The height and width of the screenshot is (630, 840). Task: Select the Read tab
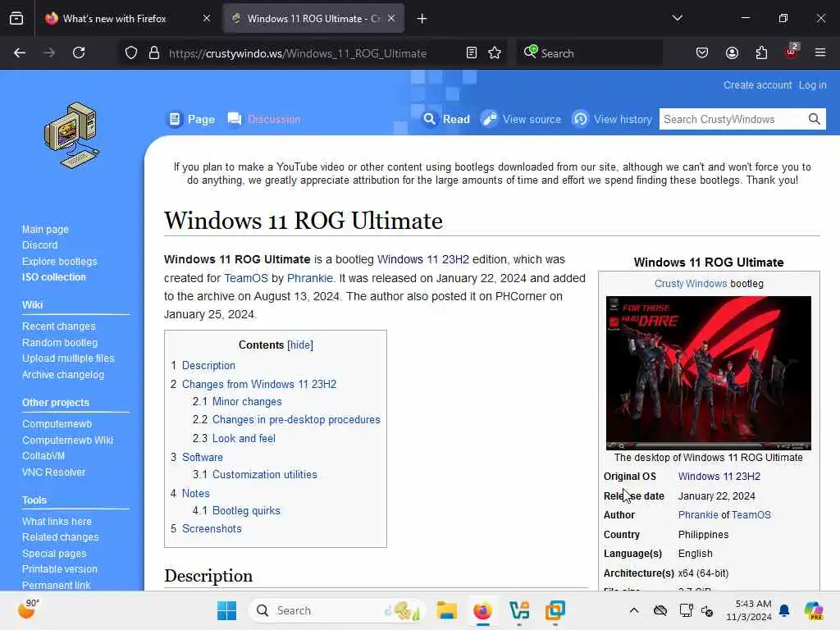pyautogui.click(x=446, y=120)
